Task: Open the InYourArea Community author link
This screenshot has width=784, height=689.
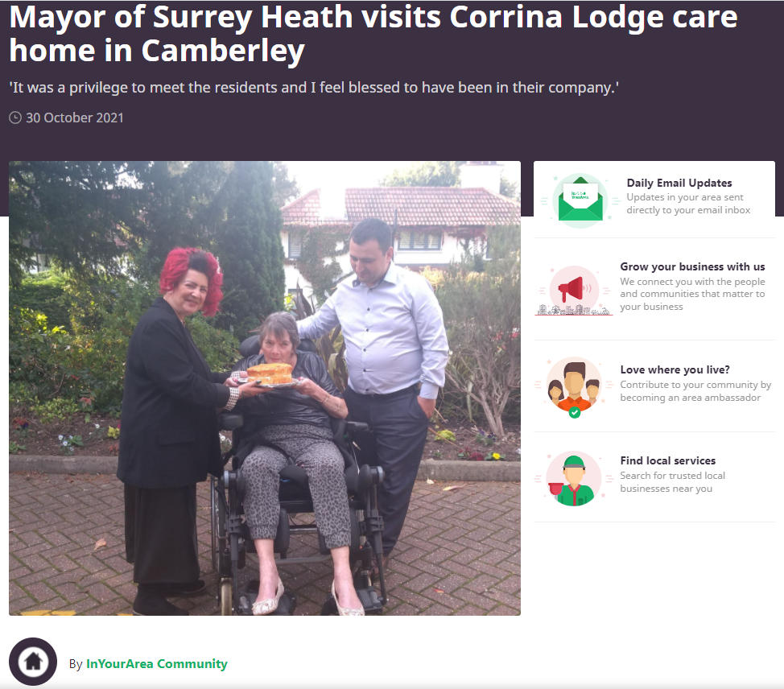Action: [x=156, y=663]
